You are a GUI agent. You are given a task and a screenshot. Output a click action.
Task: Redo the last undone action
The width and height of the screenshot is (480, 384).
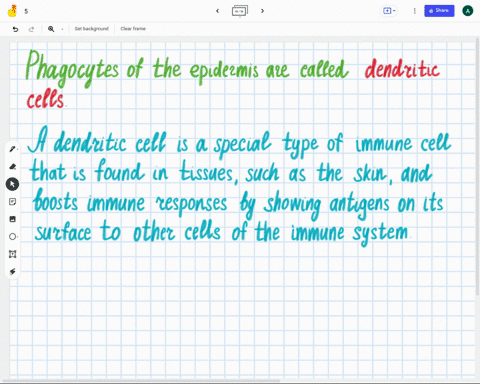(x=31, y=29)
